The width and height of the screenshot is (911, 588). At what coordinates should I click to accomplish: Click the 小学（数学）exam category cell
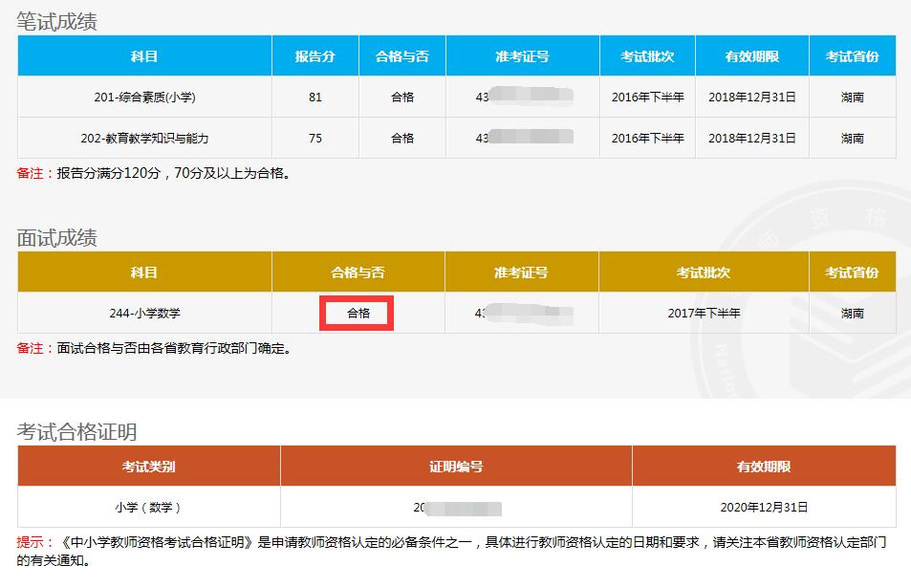click(148, 507)
